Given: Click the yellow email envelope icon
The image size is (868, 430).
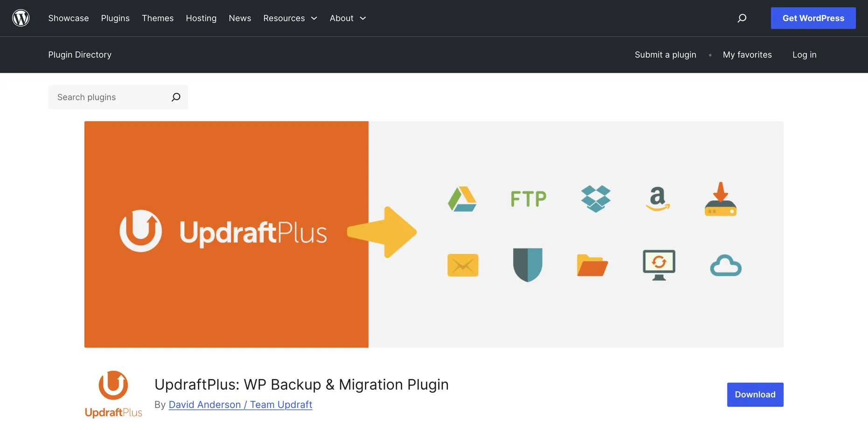Looking at the screenshot, I should click(x=462, y=265).
